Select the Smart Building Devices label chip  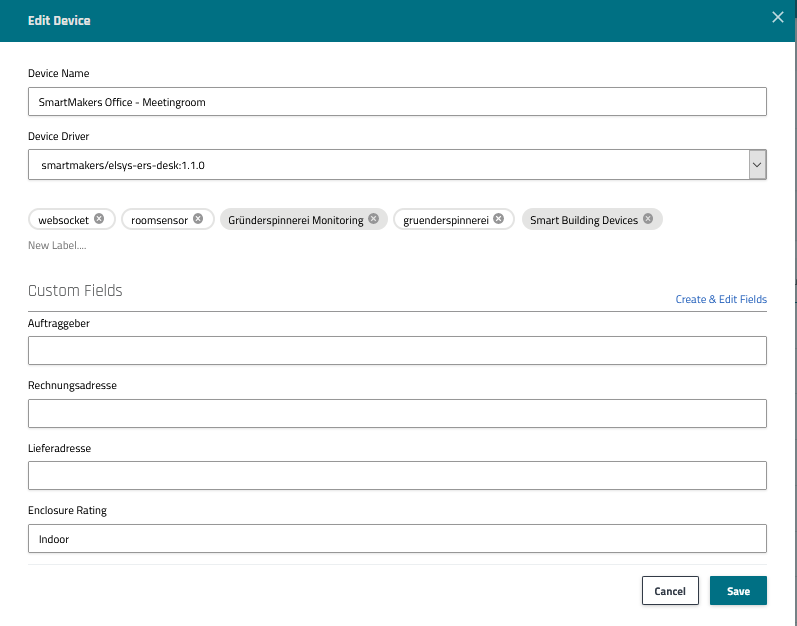(x=583, y=220)
